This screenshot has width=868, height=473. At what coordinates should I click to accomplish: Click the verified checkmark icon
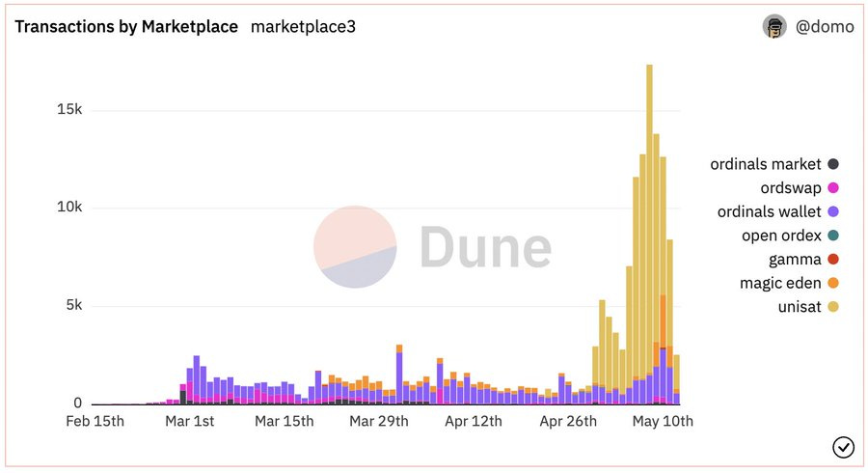(843, 447)
